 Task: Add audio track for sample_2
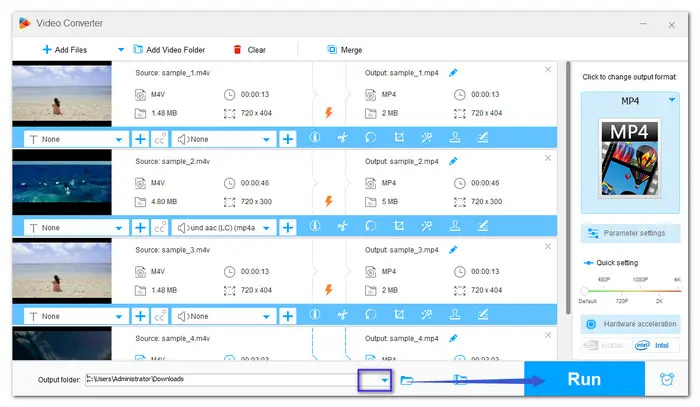288,228
